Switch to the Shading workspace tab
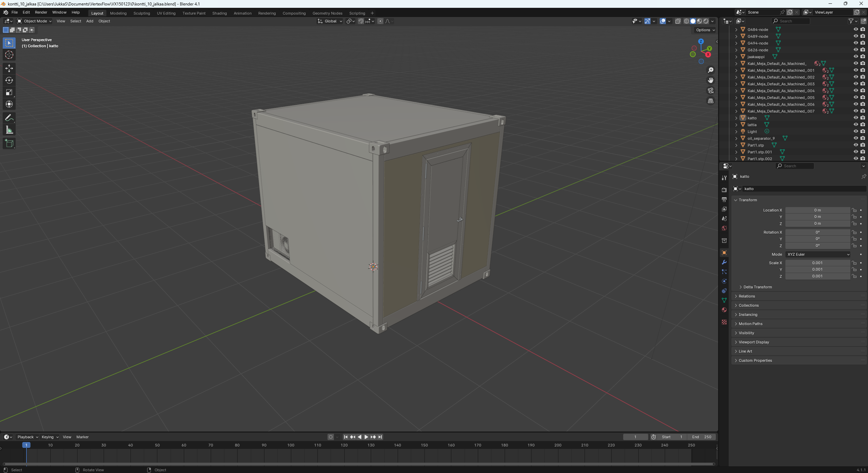 coord(219,13)
